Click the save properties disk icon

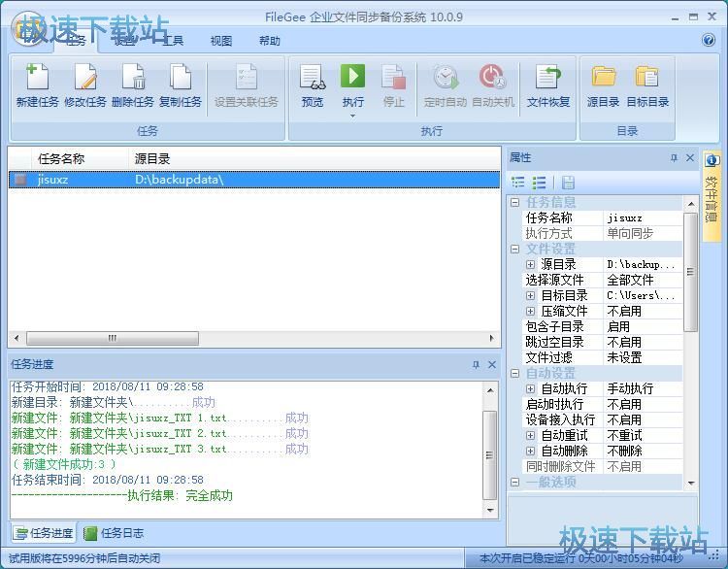pos(568,183)
